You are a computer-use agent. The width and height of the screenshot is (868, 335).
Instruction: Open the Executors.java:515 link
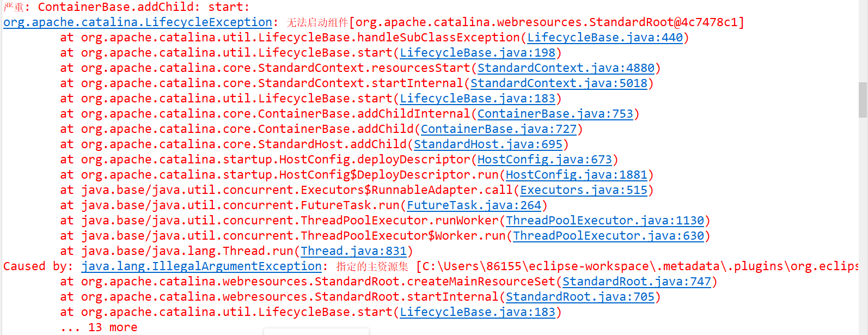point(584,190)
